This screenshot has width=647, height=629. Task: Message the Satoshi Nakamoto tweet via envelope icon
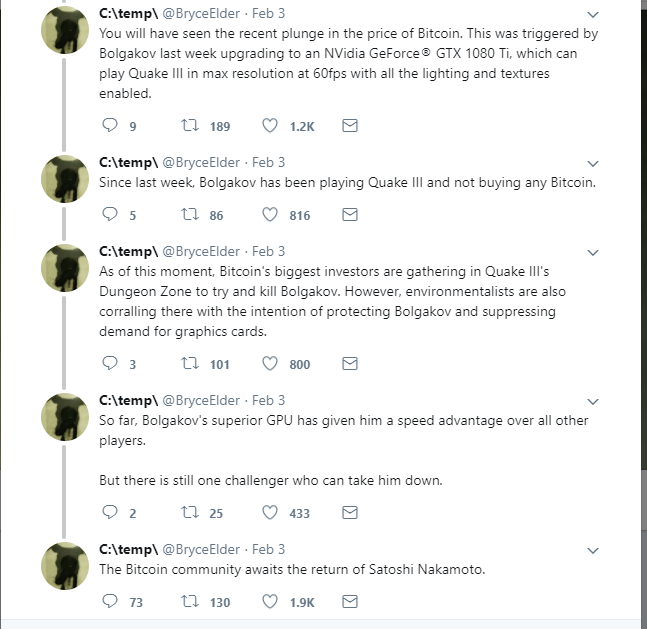[x=350, y=602]
